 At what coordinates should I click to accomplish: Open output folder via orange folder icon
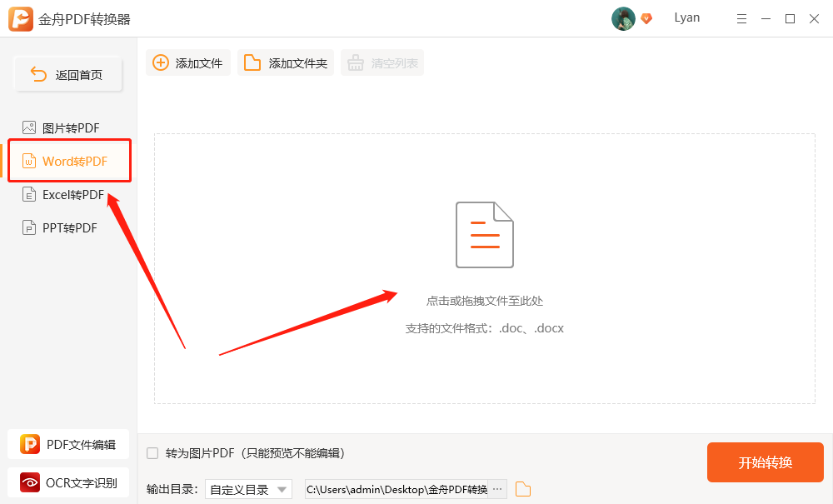523,489
